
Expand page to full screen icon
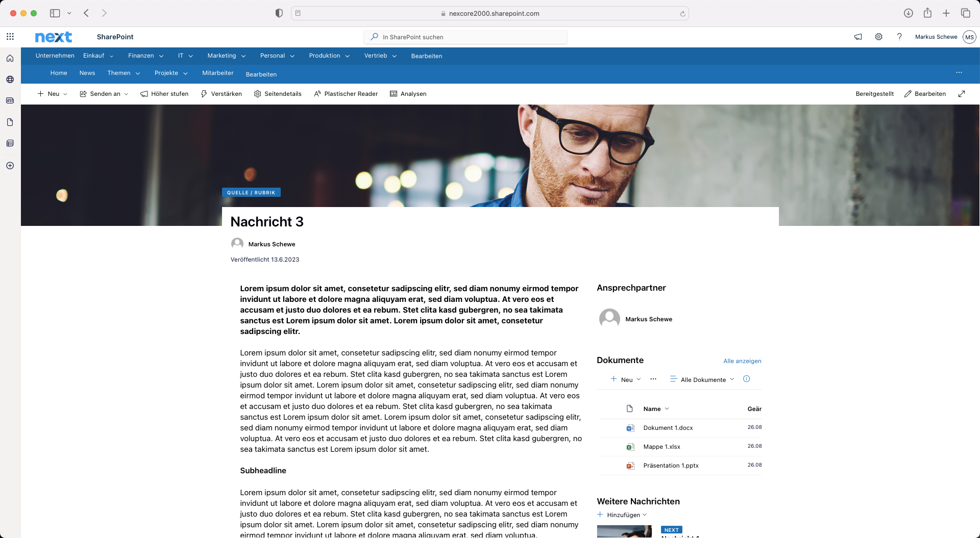[x=962, y=94]
